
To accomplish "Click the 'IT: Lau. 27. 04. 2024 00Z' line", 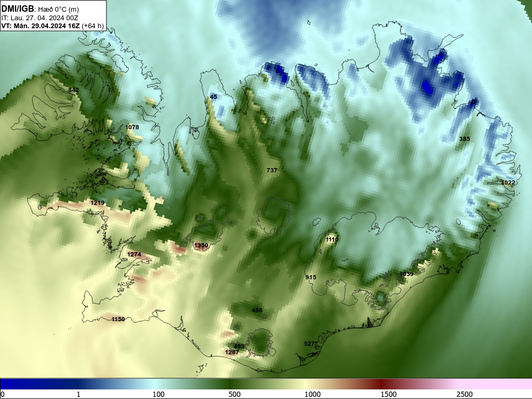I will tap(40, 18).
